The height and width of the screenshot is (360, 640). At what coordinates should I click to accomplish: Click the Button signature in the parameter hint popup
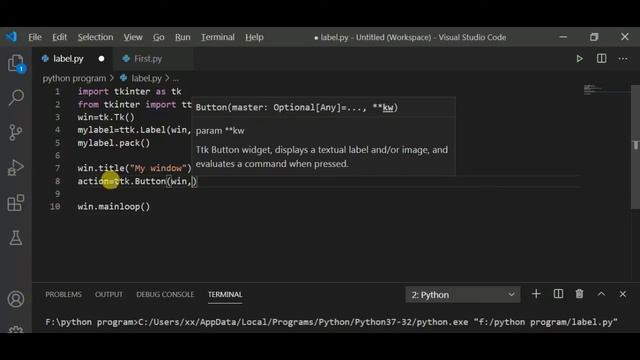(296, 108)
